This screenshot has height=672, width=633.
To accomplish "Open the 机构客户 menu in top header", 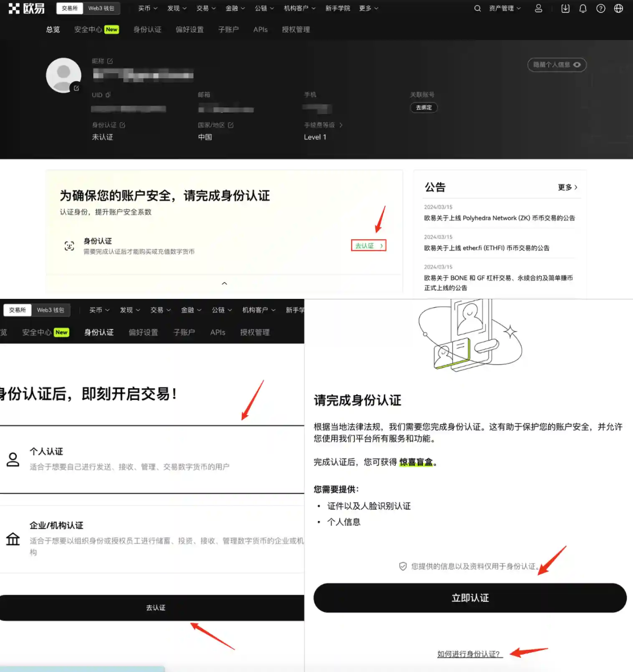I will pos(300,8).
